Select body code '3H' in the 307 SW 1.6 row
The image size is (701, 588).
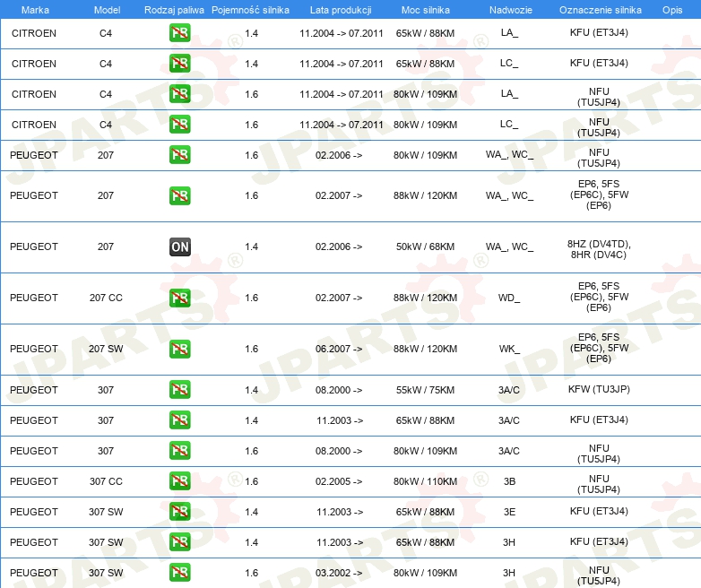point(509,573)
